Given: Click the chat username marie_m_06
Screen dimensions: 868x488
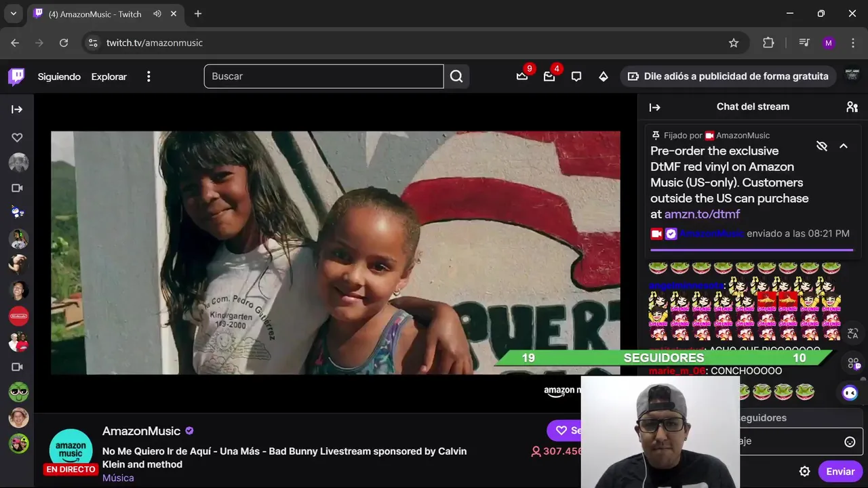Looking at the screenshot, I should pos(677,371).
